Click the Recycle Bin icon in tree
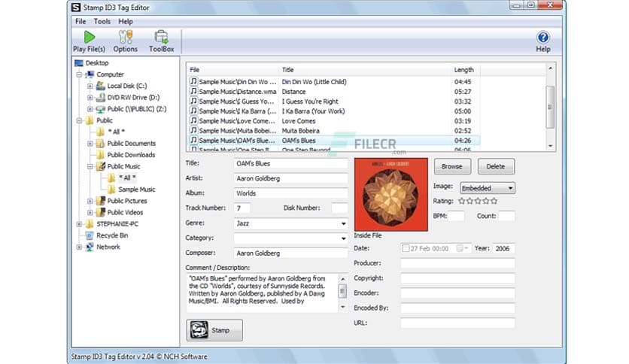 [x=90, y=235]
